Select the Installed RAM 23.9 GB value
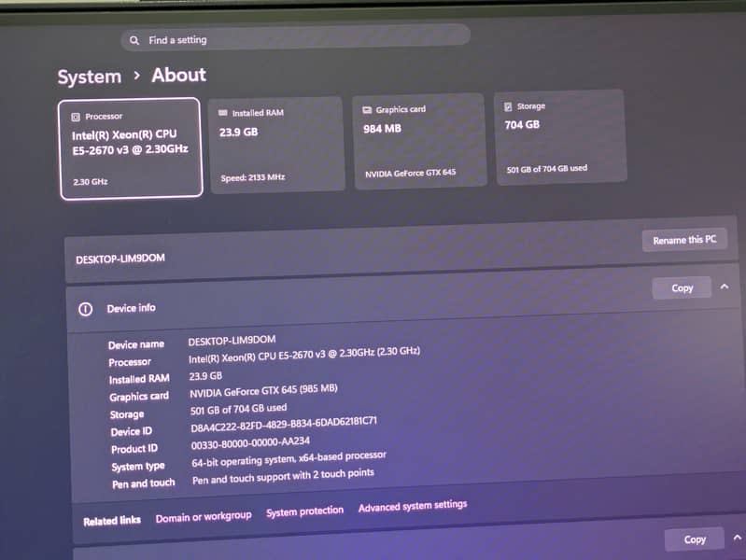The image size is (746, 560). (205, 376)
